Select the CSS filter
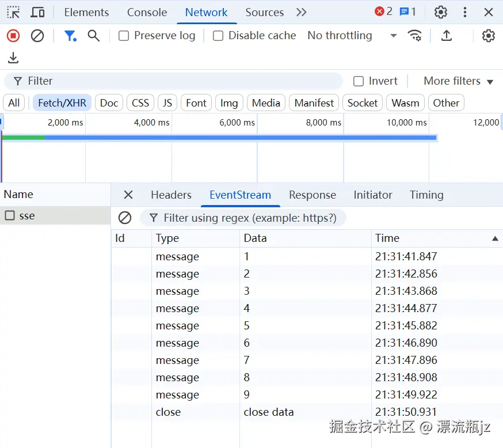Screen dimensions: 503x448 (x=140, y=102)
